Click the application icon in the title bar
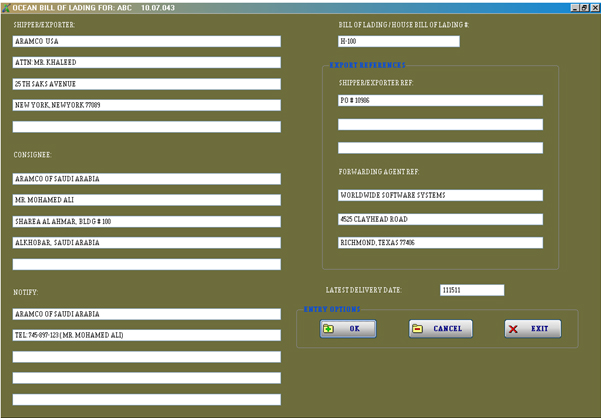Image resolution: width=601 pixels, height=418 pixels. click(6, 6)
